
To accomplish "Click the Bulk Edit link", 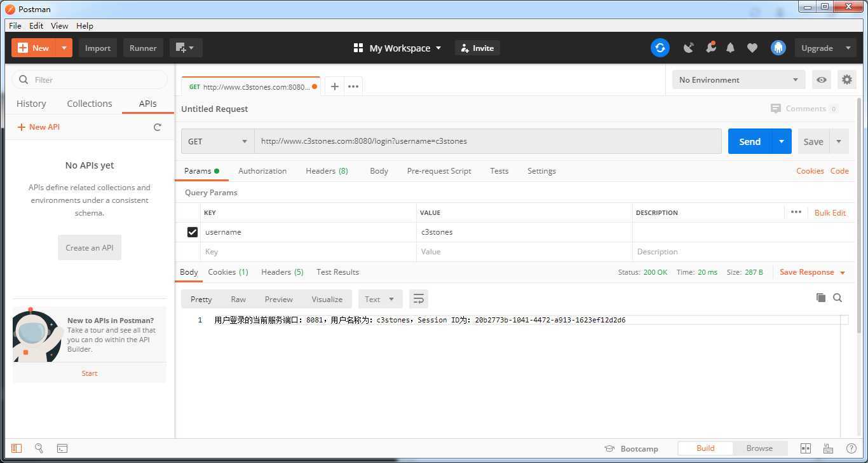I will click(x=830, y=213).
